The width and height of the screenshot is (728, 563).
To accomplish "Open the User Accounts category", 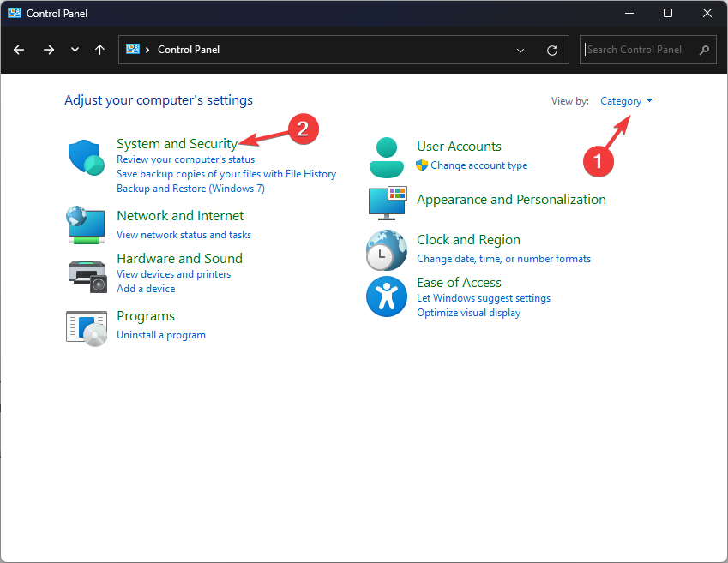I will (x=459, y=147).
